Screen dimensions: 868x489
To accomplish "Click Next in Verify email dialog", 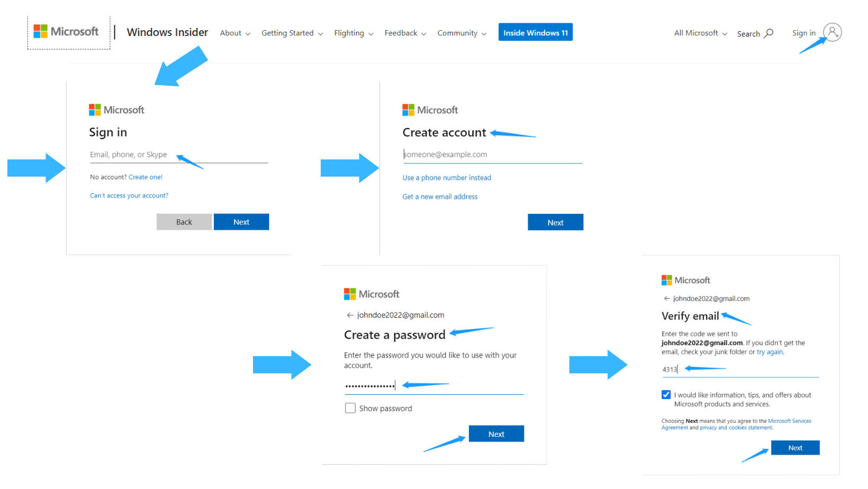I will [795, 448].
